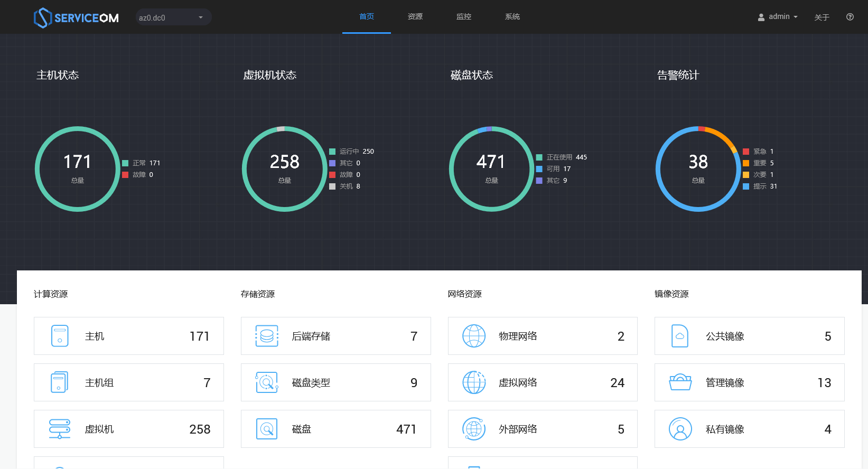Viewport: 868px width, 469px height.
Task: Click the 计算资源 heading
Action: [x=51, y=294]
